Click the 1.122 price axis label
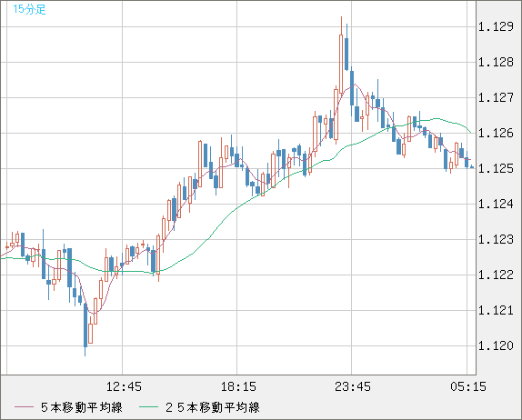522x420 pixels. point(496,275)
